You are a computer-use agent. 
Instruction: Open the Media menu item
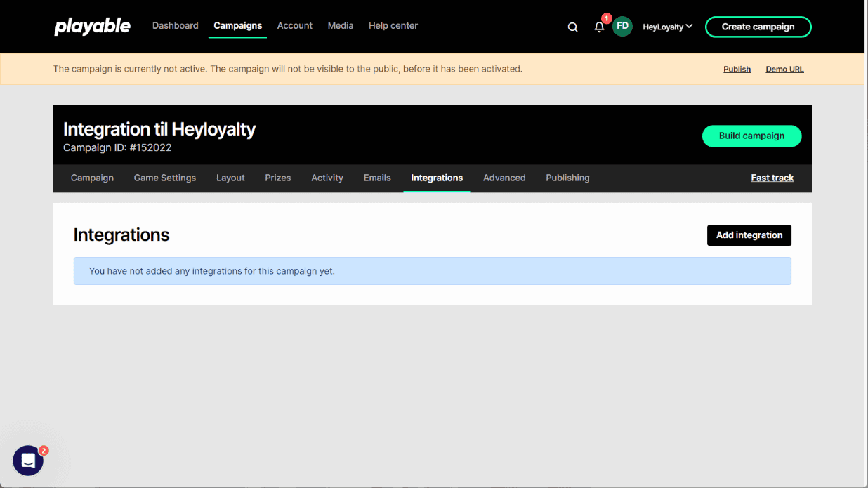click(x=341, y=26)
